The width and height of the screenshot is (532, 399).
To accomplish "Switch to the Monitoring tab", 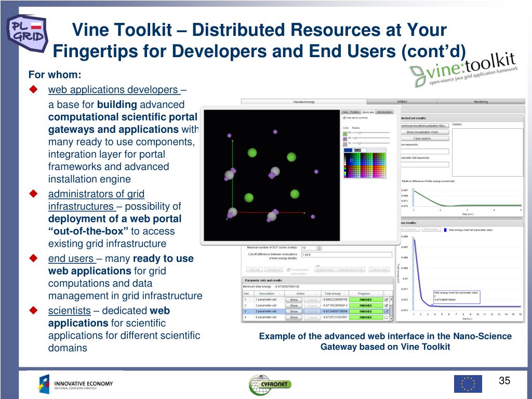I will [x=481, y=102].
